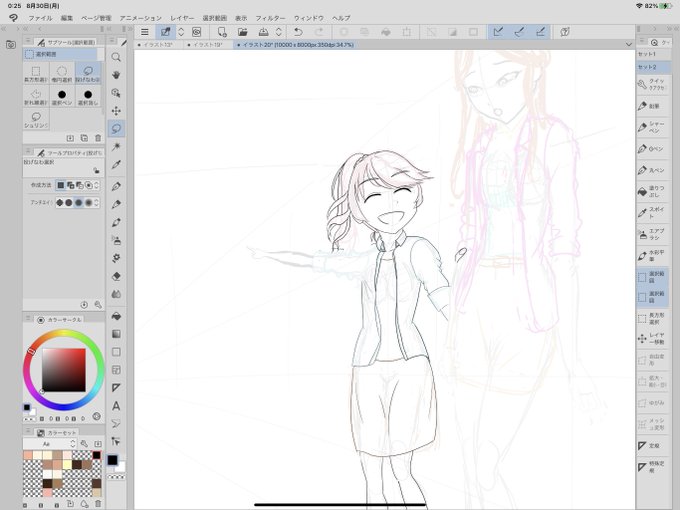Open Clip Studio icon in command bar
This screenshot has height=510, width=680.
(x=196, y=32)
